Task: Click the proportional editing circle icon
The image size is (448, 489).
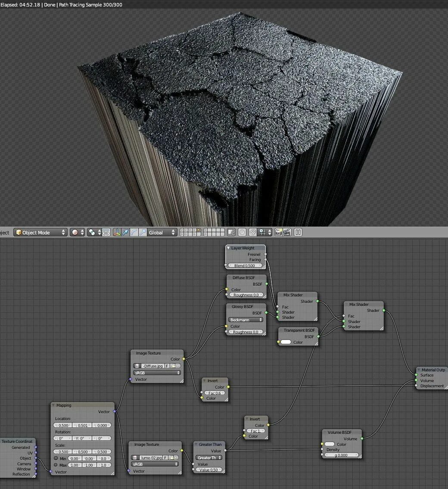Action: point(242,232)
